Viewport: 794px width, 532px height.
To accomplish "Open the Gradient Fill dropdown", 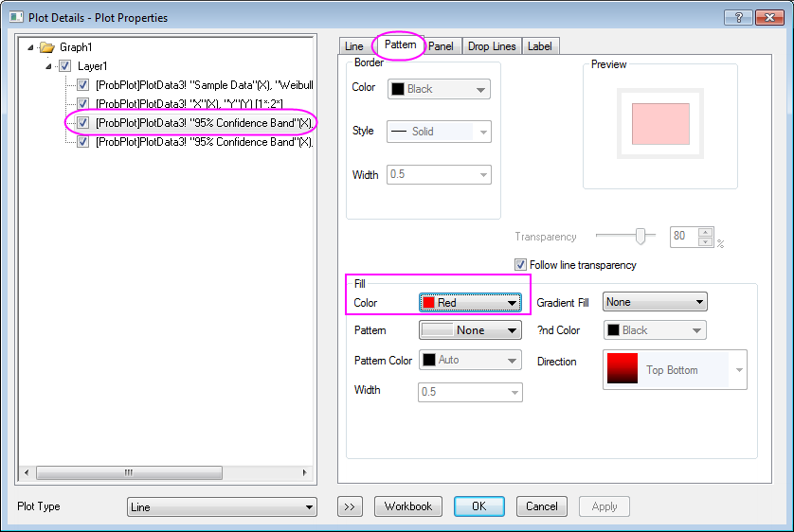I will (655, 302).
